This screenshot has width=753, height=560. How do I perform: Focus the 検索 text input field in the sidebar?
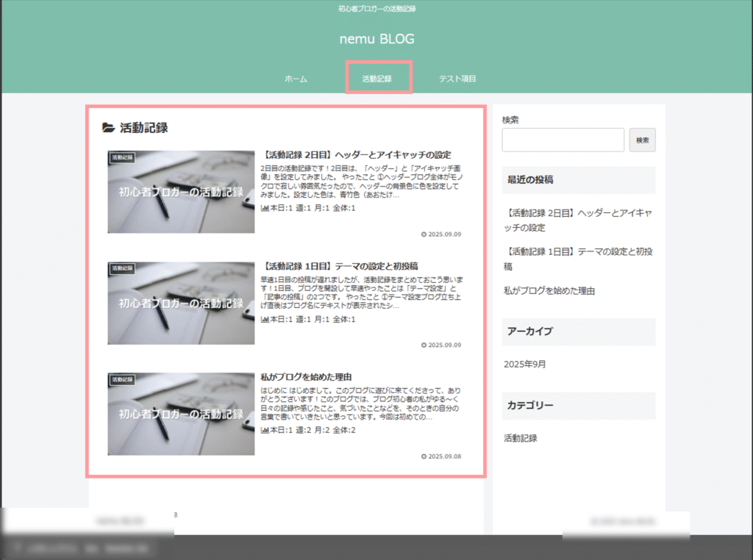tap(563, 140)
